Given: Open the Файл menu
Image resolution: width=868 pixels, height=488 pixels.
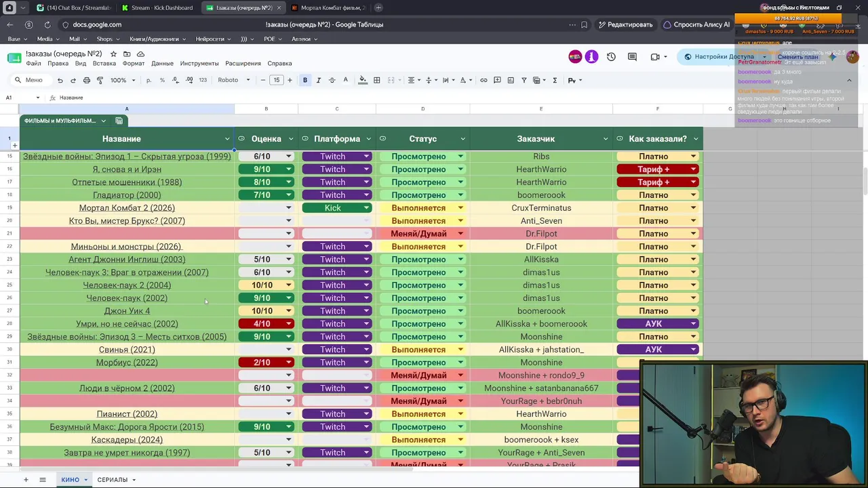Looking at the screenshot, I should (x=33, y=64).
